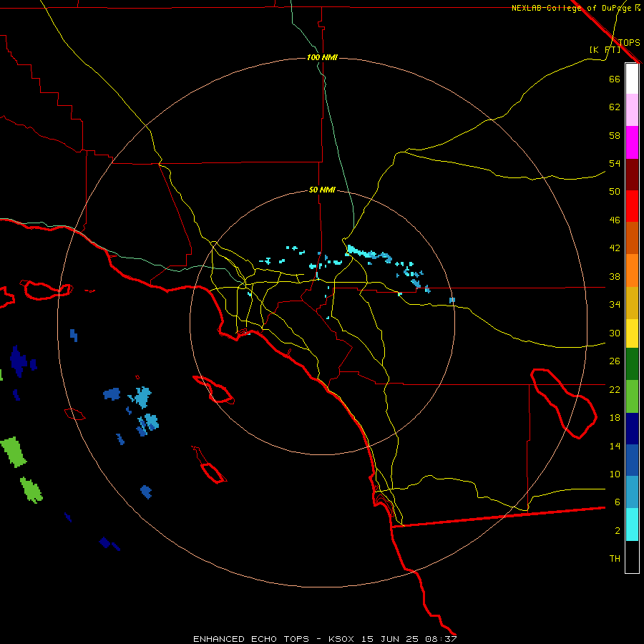Click legend value "18"
This screenshot has width=644, height=644.
pos(615,418)
